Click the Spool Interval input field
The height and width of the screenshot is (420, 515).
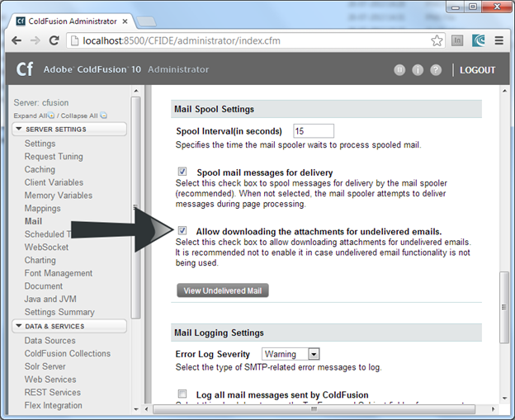[x=314, y=131]
